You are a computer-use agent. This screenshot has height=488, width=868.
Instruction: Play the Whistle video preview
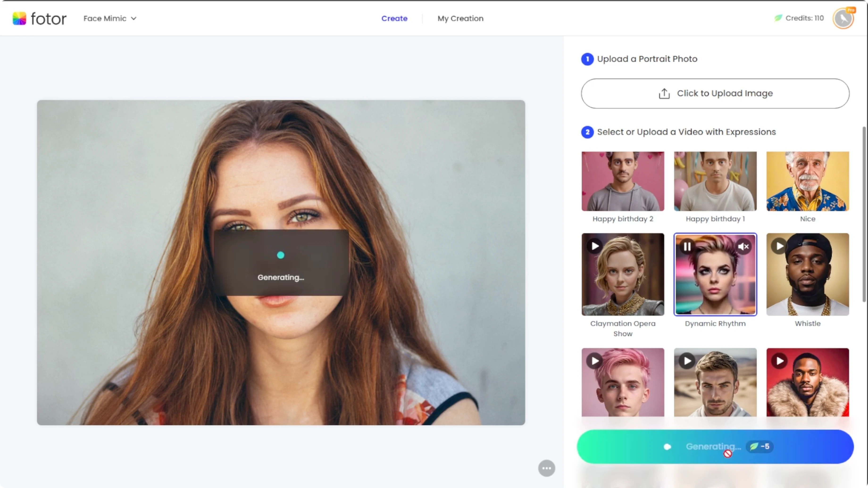[779, 246]
